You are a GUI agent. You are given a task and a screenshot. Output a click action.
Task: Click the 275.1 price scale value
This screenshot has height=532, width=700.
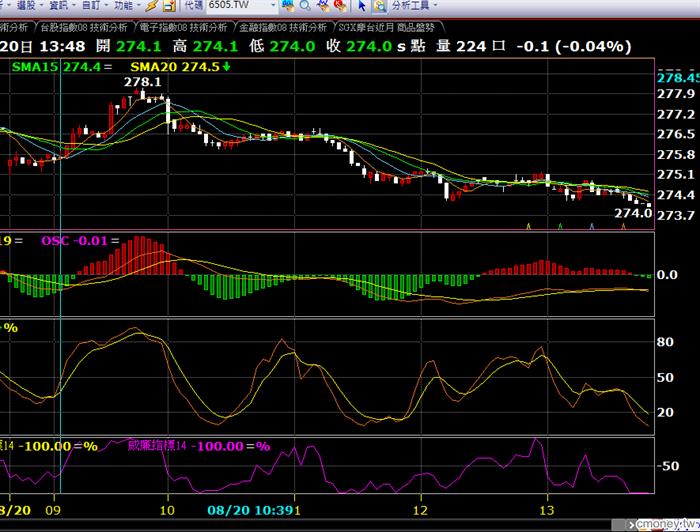tap(676, 175)
